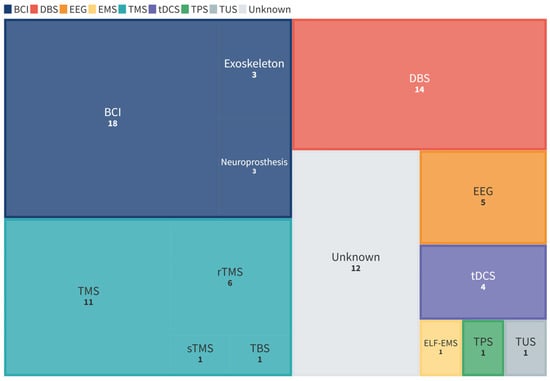Select the Unknown 12 treemap block
This screenshot has height=381, width=550.
point(356,263)
